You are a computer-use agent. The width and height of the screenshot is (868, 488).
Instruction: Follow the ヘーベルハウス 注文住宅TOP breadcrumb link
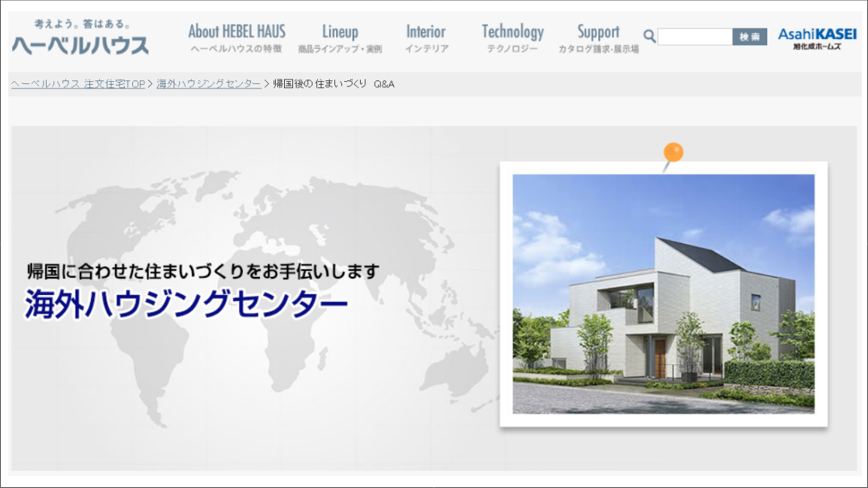pos(78,83)
